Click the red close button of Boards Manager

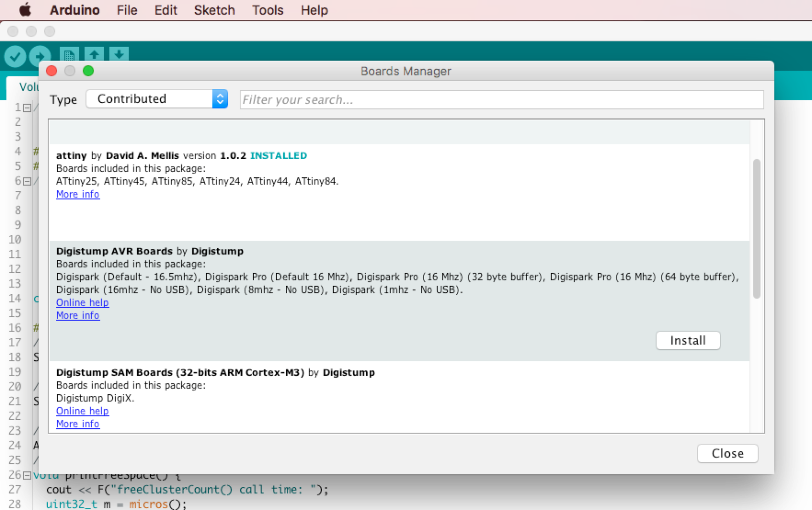click(x=52, y=71)
